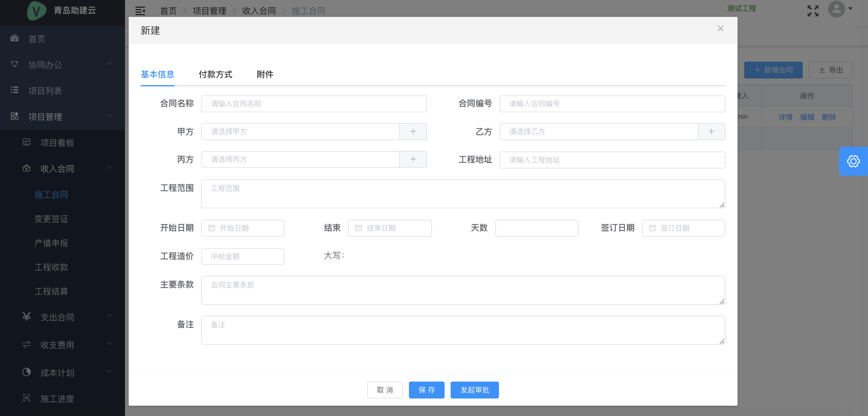This screenshot has width=868, height=416.
Task: Click the plus icon next to 乙方 field
Action: (x=711, y=132)
